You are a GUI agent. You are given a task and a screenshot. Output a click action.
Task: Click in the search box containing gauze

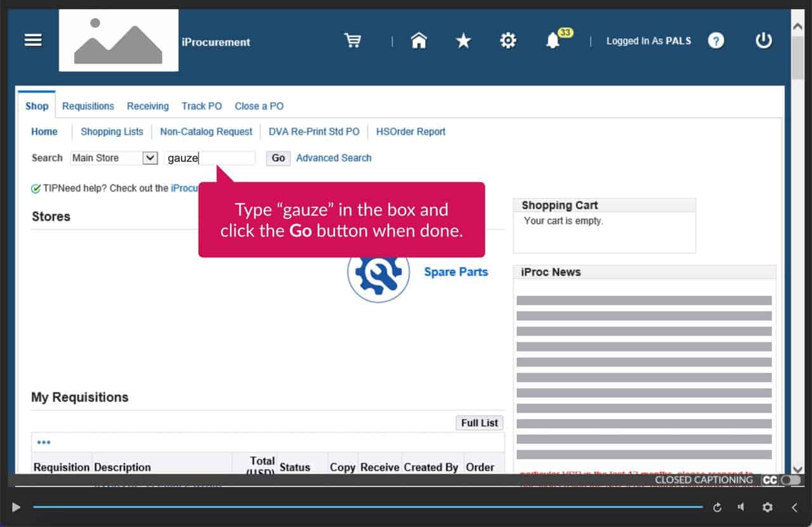click(x=210, y=158)
